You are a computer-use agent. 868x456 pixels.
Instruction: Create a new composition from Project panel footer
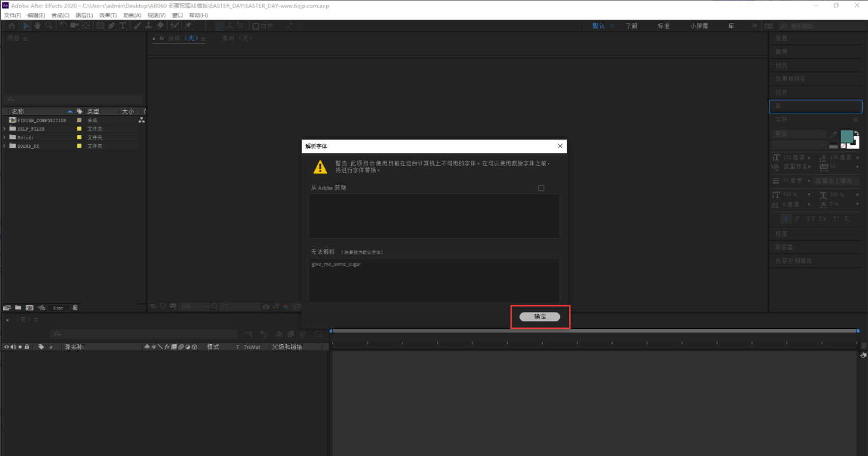(x=30, y=308)
